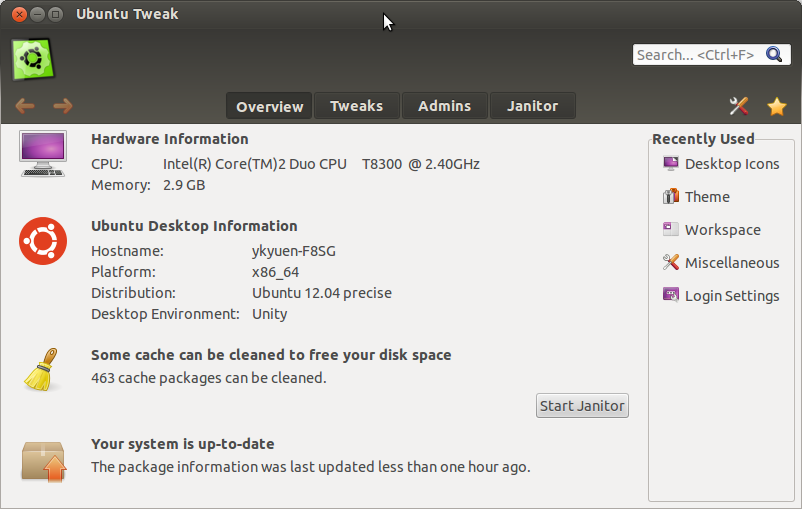Click the search magnifier icon
This screenshot has width=802, height=509.
(x=774, y=55)
